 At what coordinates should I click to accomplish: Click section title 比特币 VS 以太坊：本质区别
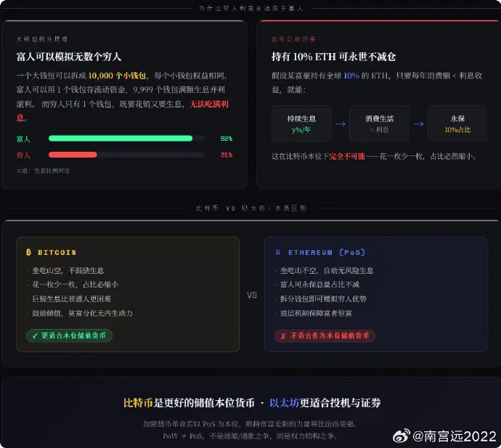251,208
